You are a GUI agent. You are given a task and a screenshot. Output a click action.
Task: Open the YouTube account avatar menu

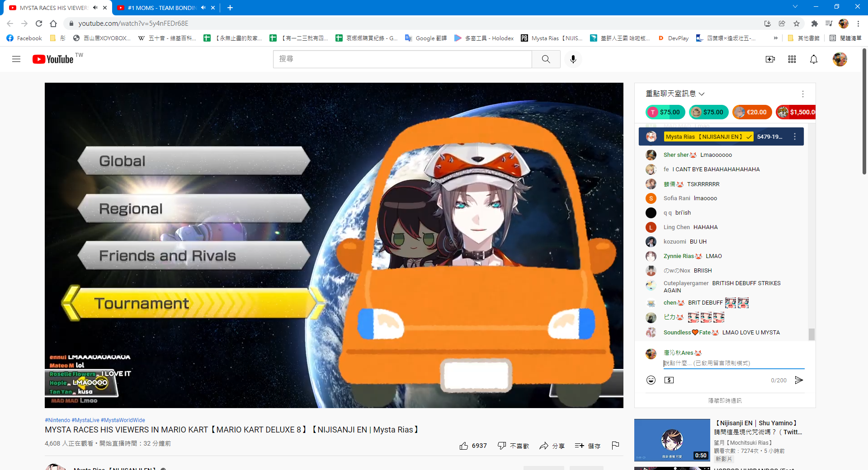tap(840, 59)
